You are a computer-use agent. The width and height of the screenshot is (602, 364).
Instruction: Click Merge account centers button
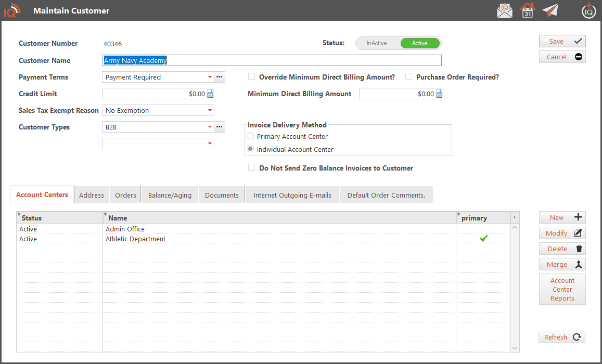[562, 265]
